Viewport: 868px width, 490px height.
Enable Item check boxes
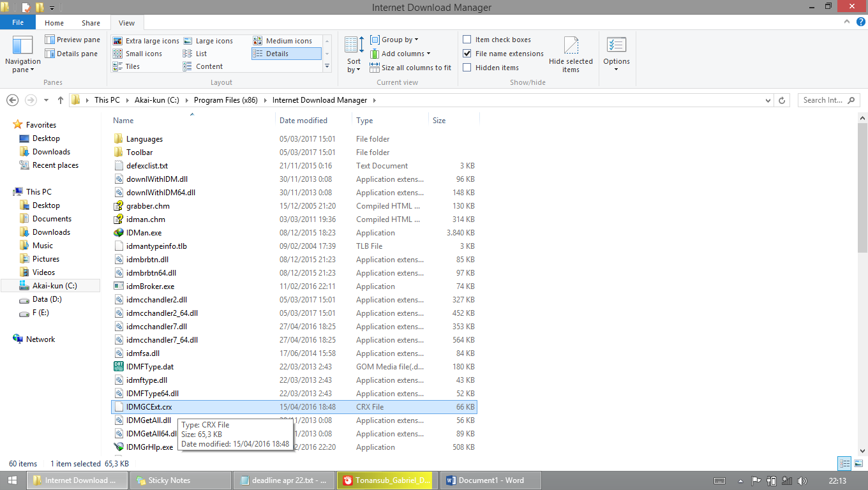pyautogui.click(x=497, y=40)
